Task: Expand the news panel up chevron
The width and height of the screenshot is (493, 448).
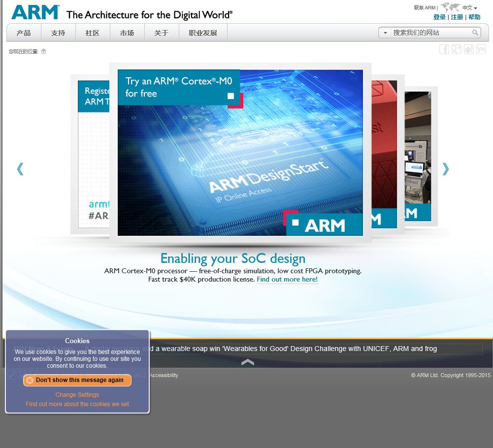Action: click(248, 362)
